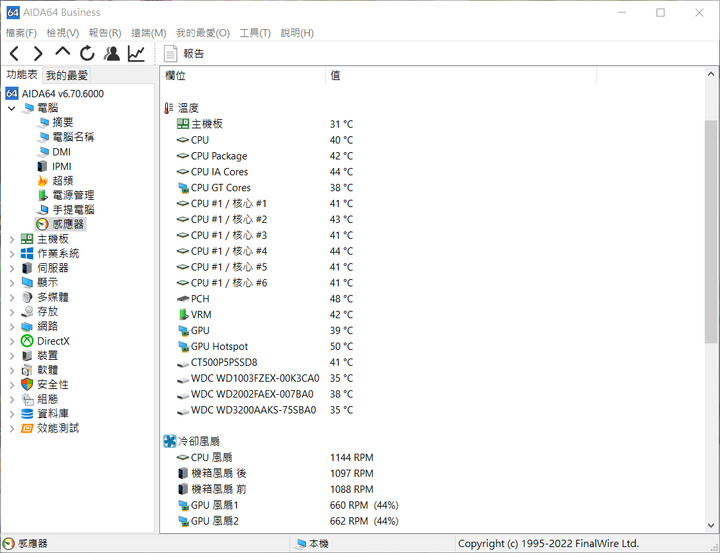The width and height of the screenshot is (720, 553).
Task: Expand the 伺服器 tree node
Action: (x=12, y=268)
